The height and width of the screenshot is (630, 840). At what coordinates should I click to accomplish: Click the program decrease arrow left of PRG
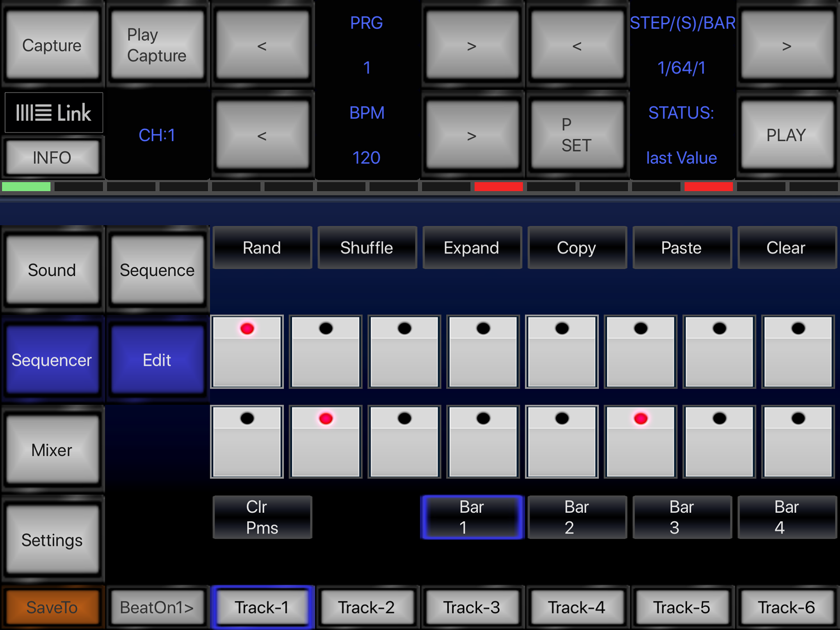[262, 46]
